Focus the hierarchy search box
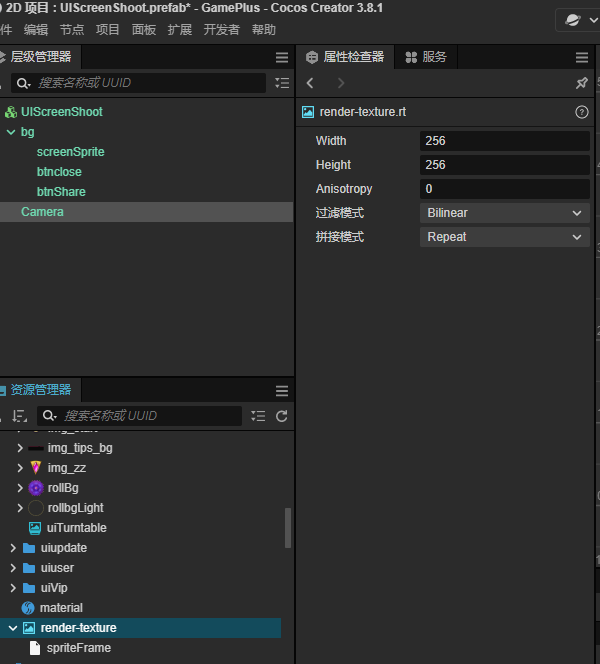Viewport: 600px width, 664px height. (x=138, y=83)
